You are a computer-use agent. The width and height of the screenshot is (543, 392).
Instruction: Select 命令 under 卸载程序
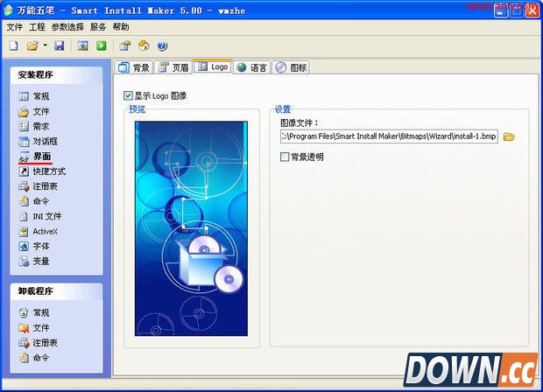coord(34,357)
